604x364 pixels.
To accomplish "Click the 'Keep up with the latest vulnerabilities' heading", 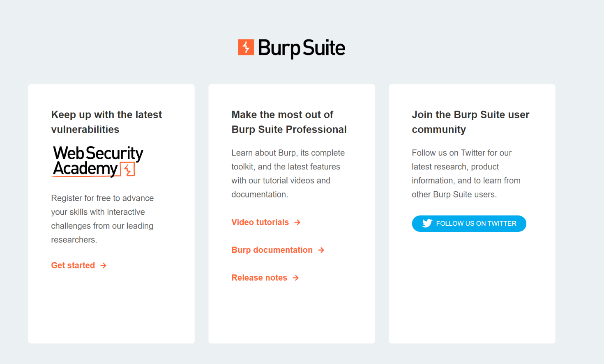I will pyautogui.click(x=106, y=122).
